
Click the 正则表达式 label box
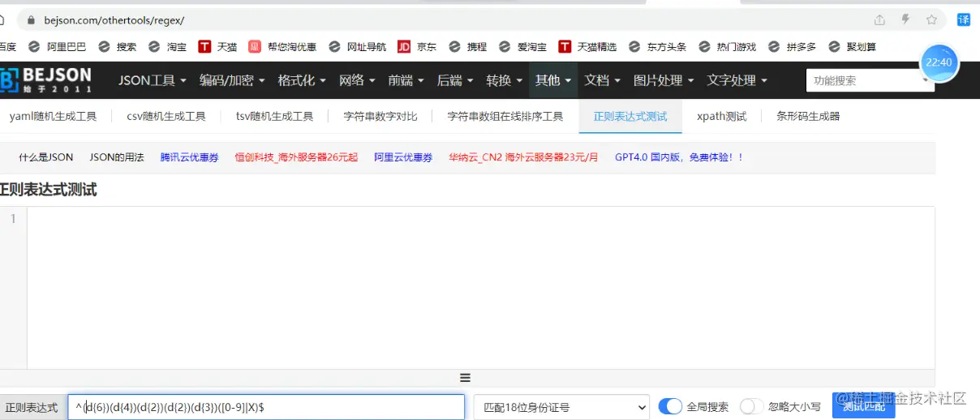click(x=32, y=407)
